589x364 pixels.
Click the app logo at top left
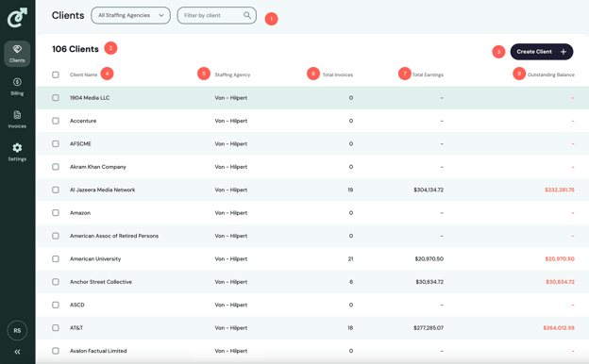point(17,18)
